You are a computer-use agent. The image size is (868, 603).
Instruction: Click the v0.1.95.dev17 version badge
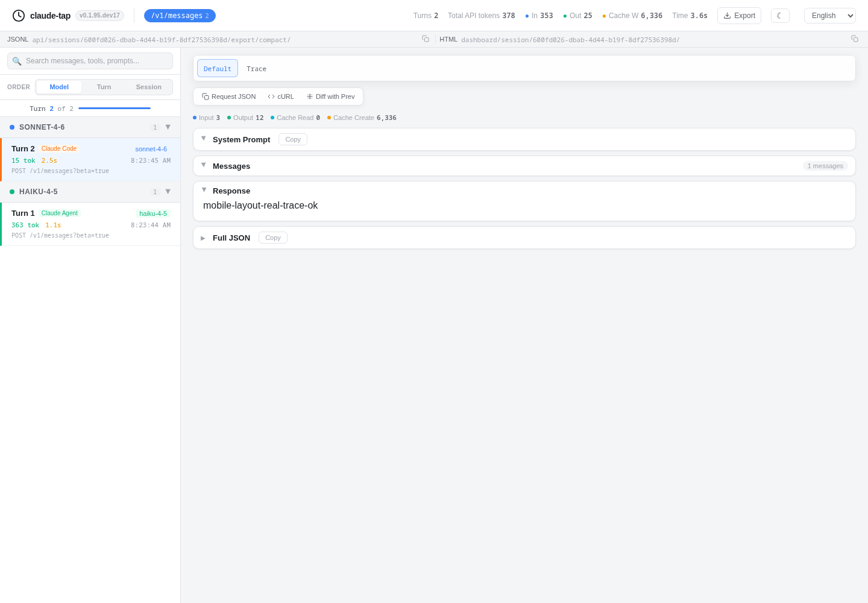[99, 16]
